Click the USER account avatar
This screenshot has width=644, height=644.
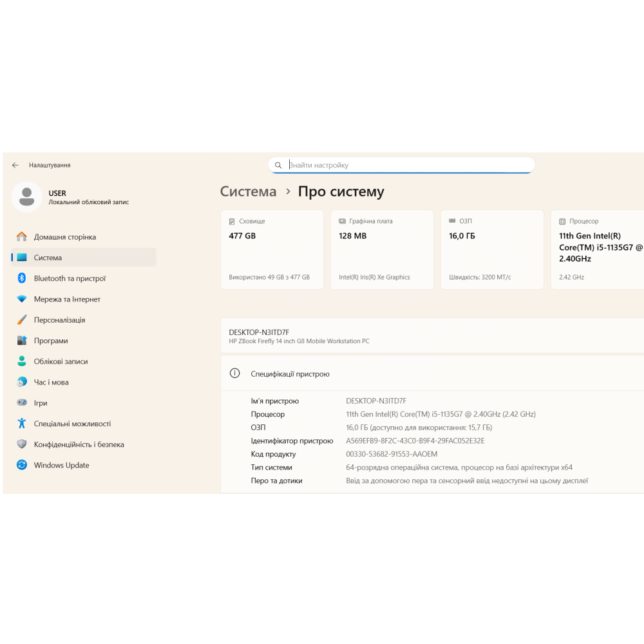pos(27,197)
